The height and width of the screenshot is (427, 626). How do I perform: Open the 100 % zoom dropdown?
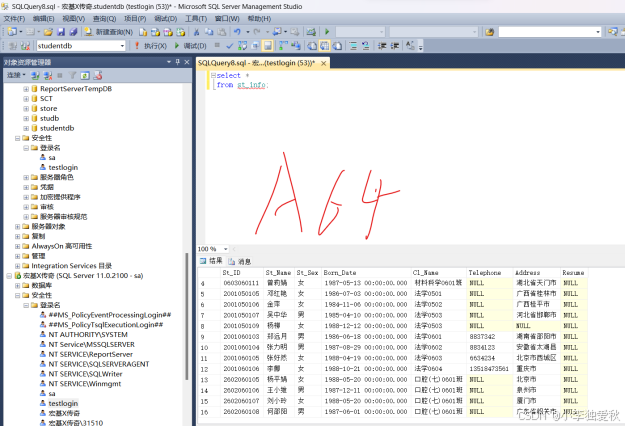click(225, 249)
